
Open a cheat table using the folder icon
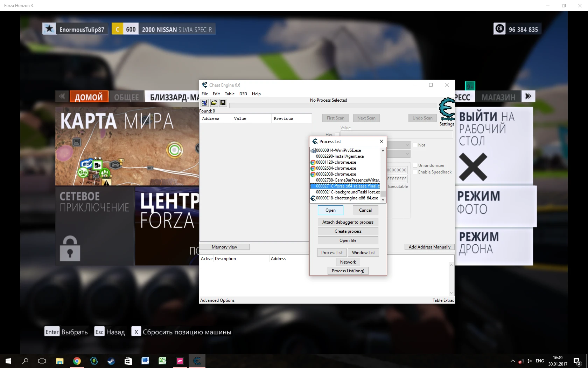pos(213,103)
